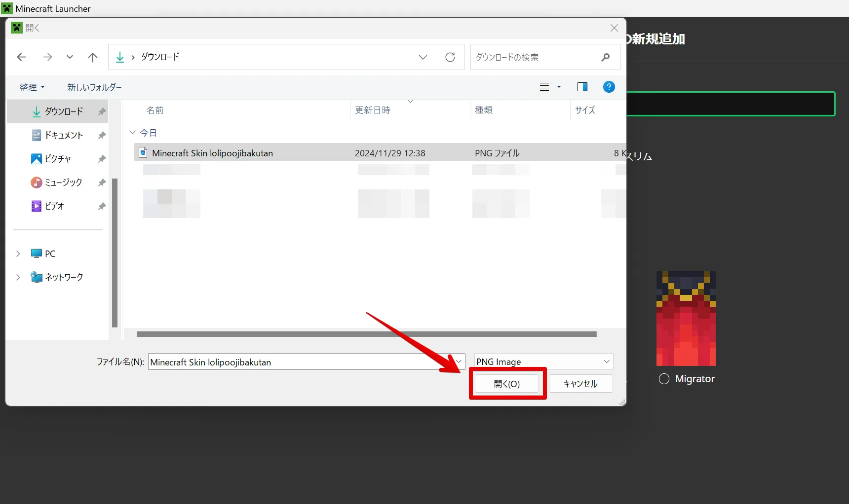The image size is (849, 504).
Task: Open the 整理 menu
Action: tap(32, 87)
